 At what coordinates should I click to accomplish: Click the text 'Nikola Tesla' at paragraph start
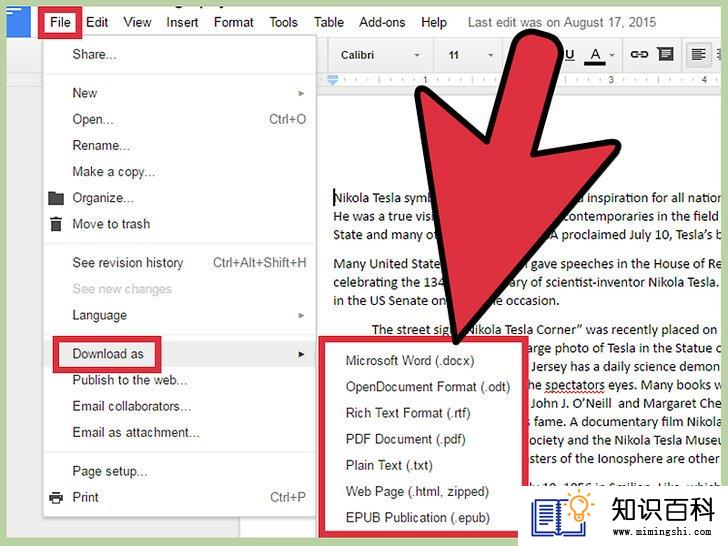[367, 198]
